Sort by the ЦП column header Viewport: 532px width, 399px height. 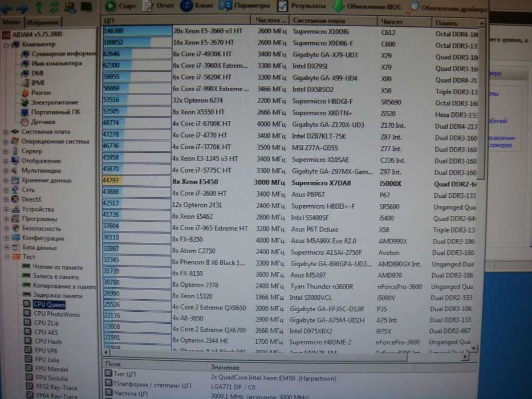(x=176, y=21)
